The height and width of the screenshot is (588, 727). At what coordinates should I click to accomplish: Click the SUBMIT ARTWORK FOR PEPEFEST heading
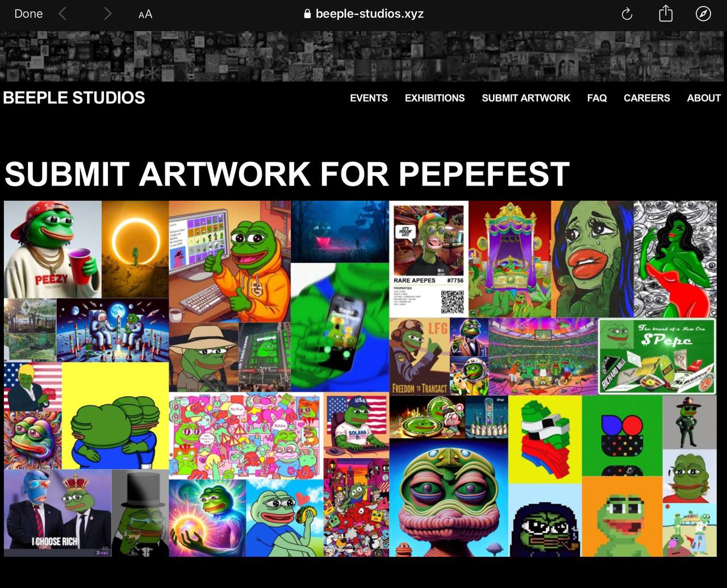tap(287, 173)
